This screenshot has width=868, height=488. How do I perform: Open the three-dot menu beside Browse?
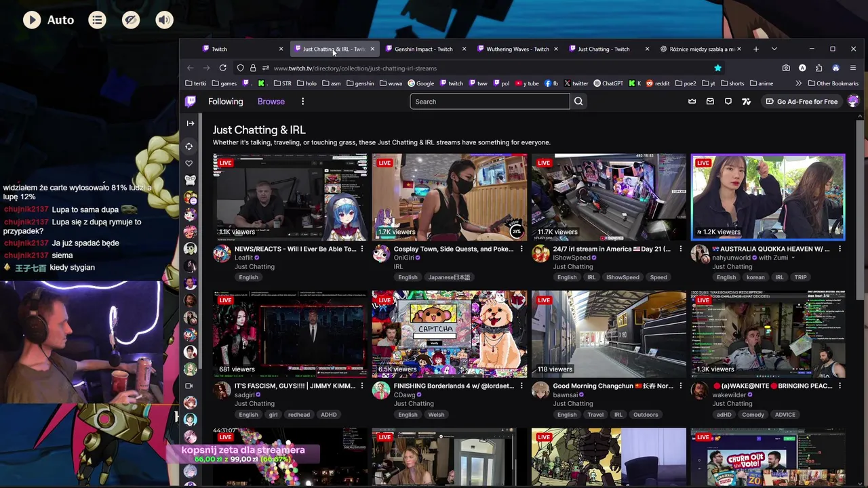302,102
